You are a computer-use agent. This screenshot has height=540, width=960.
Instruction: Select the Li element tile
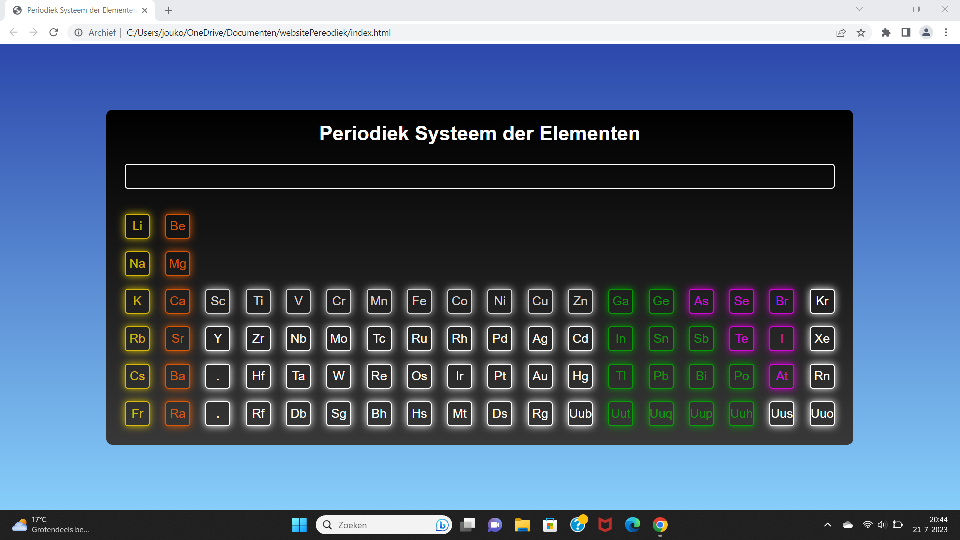(137, 226)
